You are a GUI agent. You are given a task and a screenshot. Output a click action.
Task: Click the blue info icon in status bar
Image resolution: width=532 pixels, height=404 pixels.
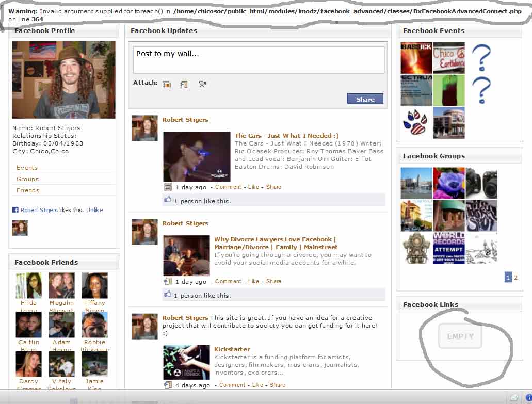pyautogui.click(x=528, y=397)
